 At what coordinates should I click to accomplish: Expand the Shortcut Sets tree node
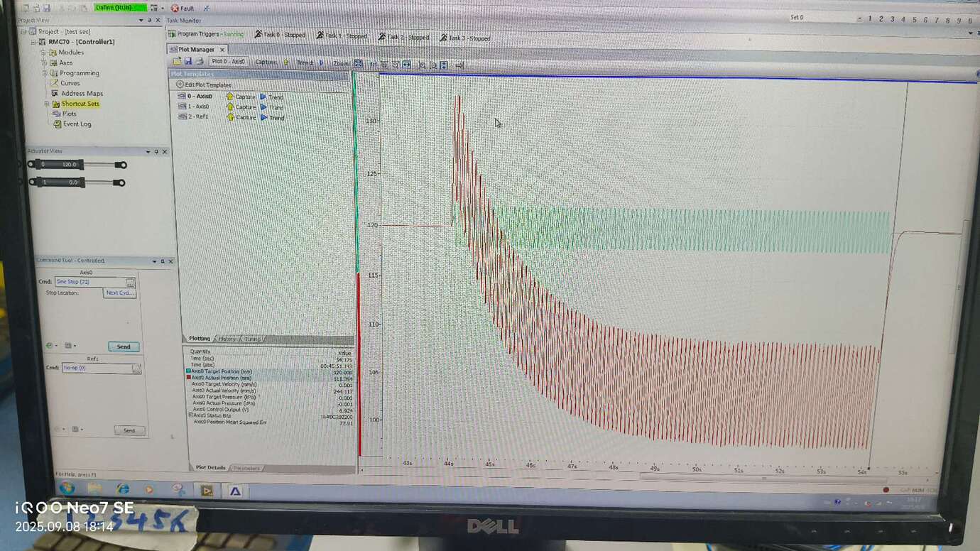pos(46,104)
